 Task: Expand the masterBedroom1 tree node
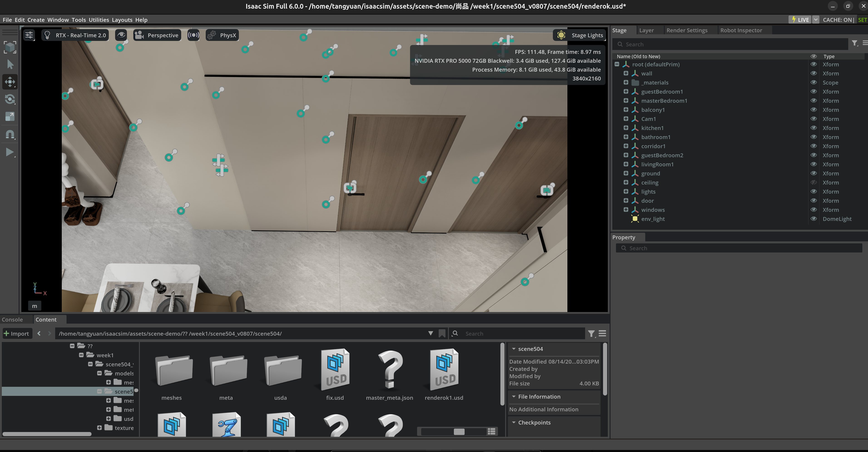coord(626,100)
